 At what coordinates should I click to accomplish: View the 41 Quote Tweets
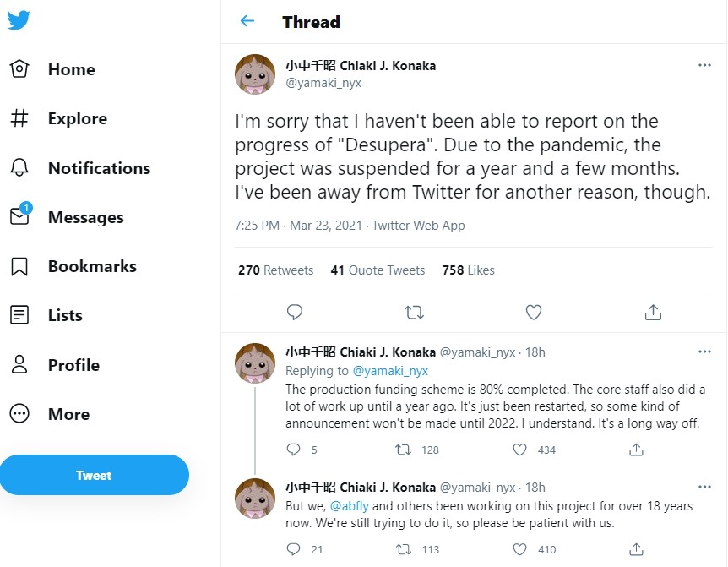[x=378, y=270]
